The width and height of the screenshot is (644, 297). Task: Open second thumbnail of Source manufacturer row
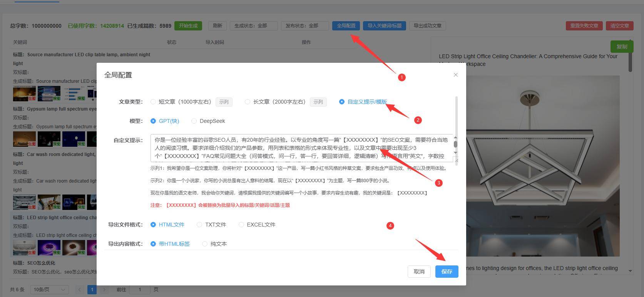pos(49,94)
